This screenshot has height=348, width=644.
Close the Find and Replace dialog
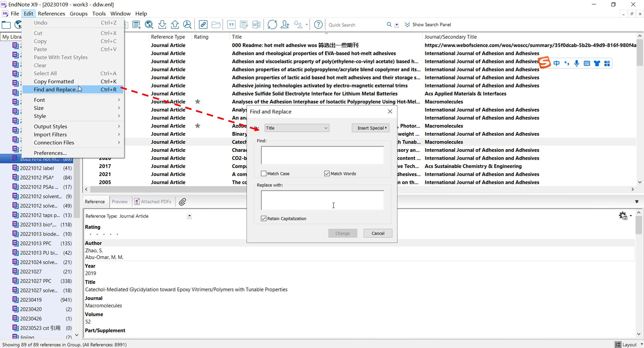[390, 112]
